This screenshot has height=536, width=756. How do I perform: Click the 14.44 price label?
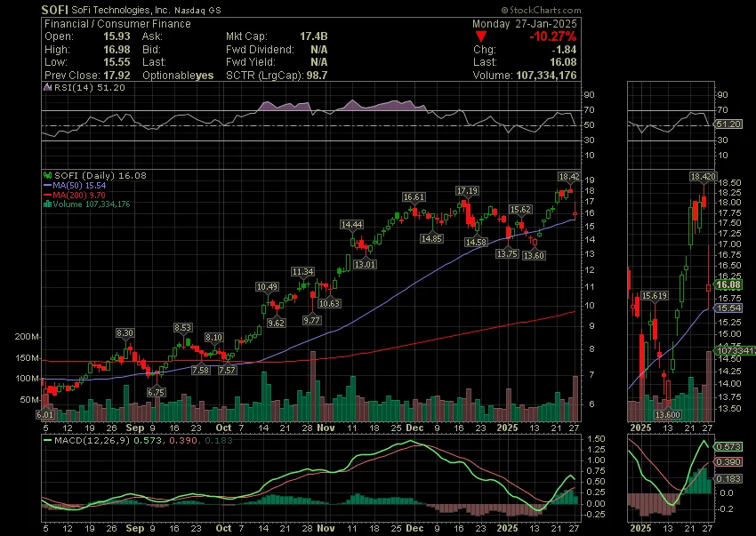tap(351, 225)
